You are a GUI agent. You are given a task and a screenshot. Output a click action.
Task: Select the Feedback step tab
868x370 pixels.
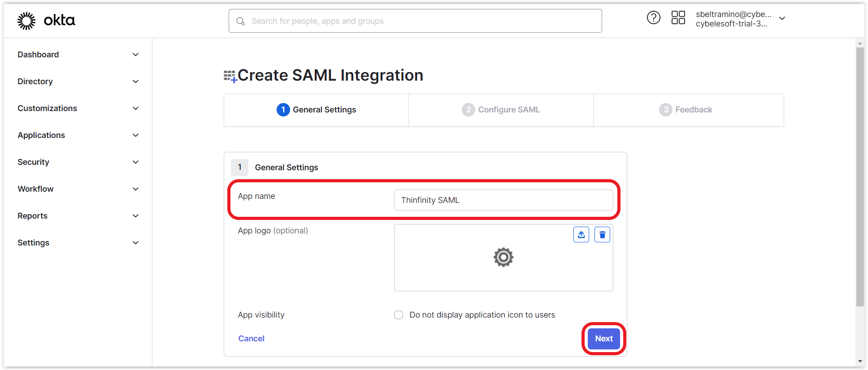click(x=688, y=110)
